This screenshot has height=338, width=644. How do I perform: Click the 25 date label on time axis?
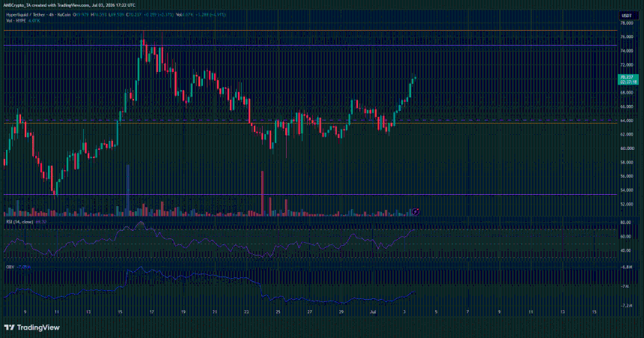click(x=278, y=313)
